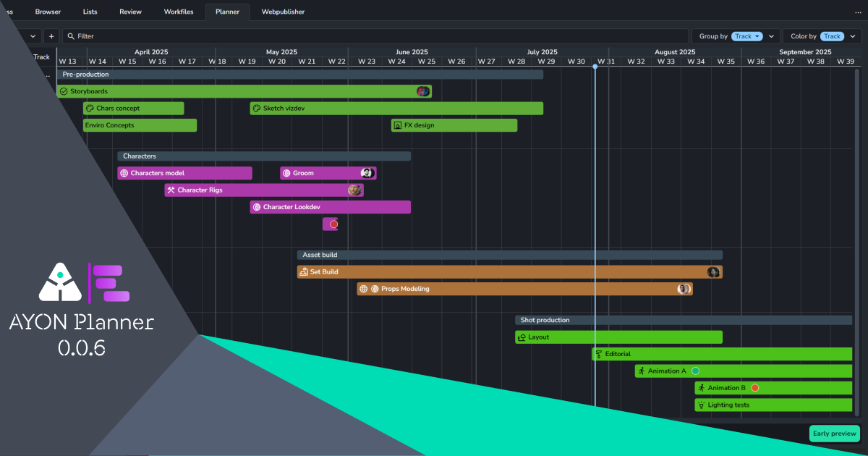Open the dropdown left of the plus button

point(32,36)
